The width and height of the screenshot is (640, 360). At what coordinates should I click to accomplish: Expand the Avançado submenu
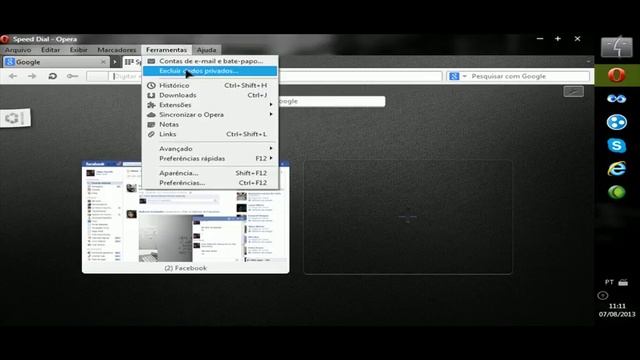click(210, 149)
